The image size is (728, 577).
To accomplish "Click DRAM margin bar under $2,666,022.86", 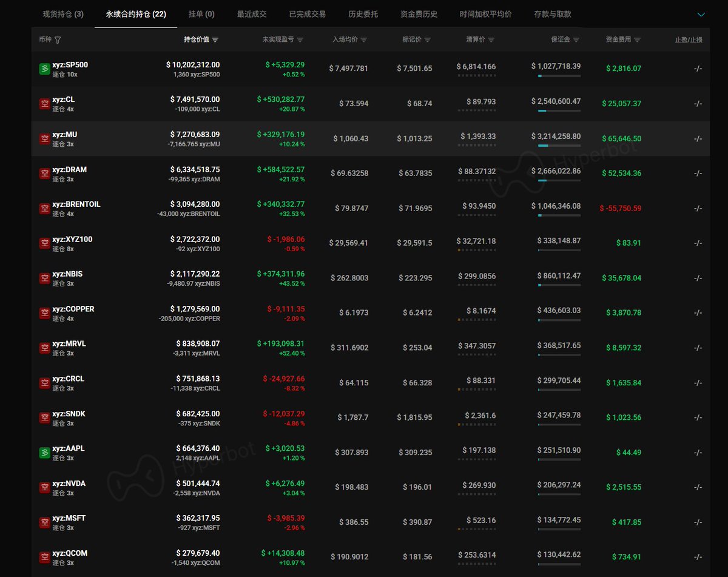I will coord(559,180).
